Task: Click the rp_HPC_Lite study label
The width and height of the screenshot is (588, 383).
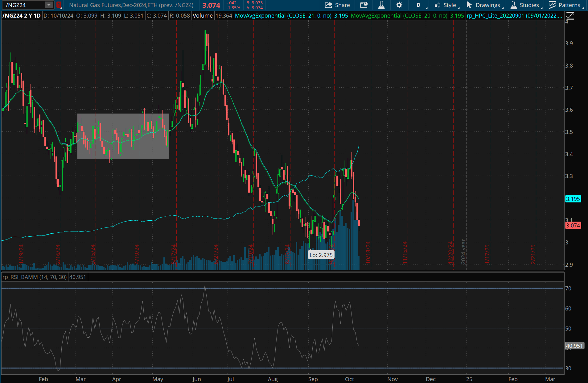Action: click(x=514, y=16)
